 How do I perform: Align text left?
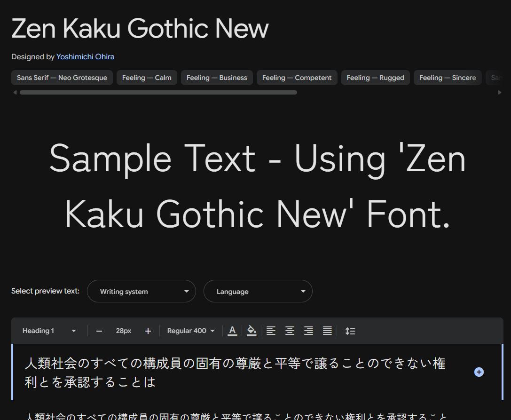tap(271, 331)
